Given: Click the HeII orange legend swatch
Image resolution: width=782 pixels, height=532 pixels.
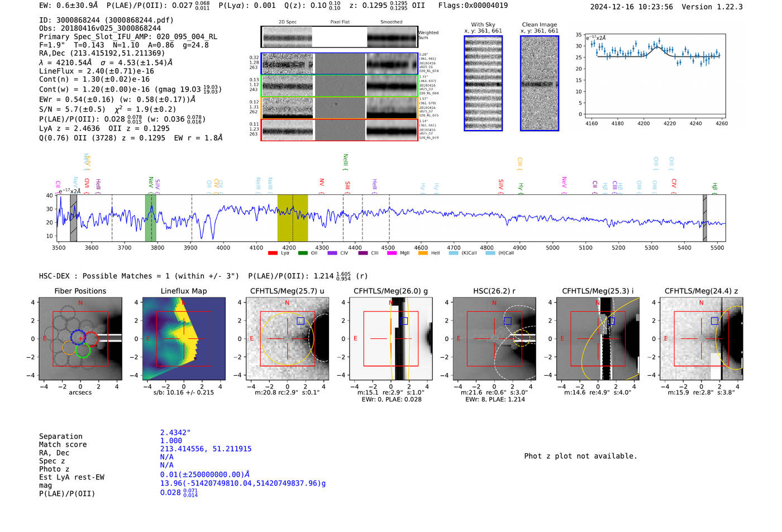Looking at the screenshot, I should pyautogui.click(x=423, y=253).
